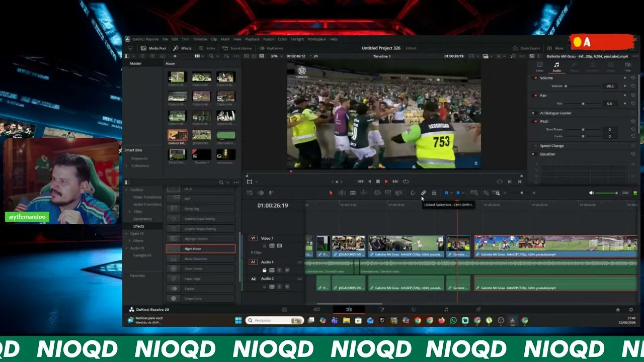Open the Keyframes panel
The image size is (644, 362).
[272, 48]
